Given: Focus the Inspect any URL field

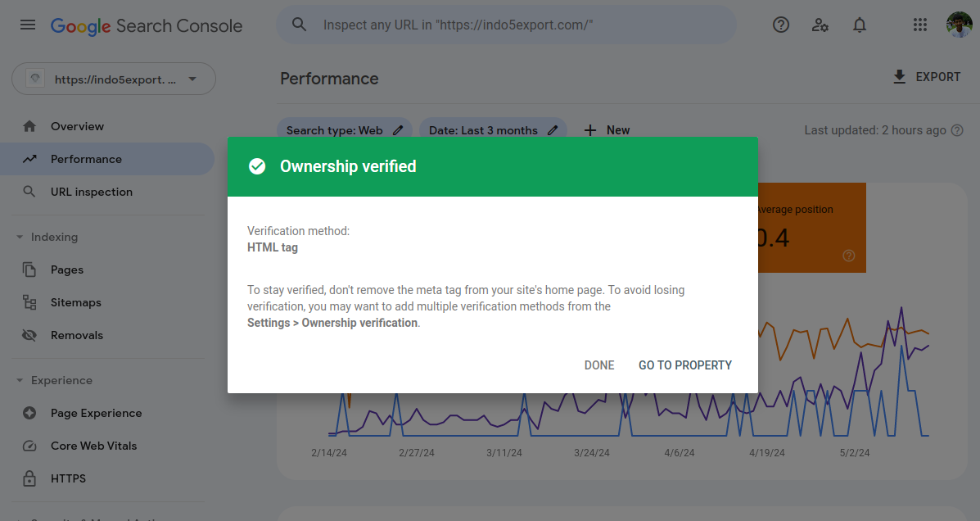Looking at the screenshot, I should pos(507,25).
